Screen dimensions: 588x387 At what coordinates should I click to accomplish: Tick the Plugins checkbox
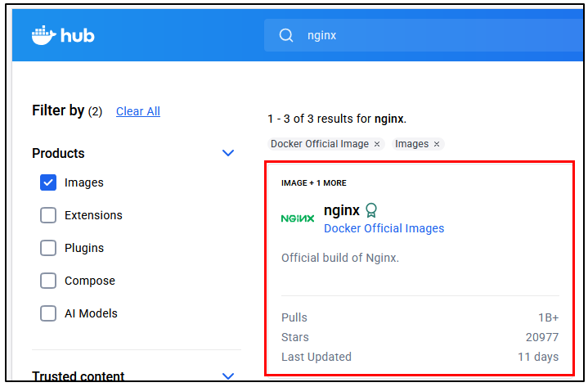[x=48, y=248]
